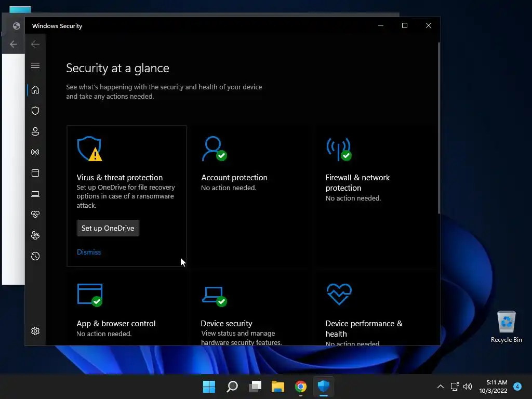Open Settings gear in sidebar

click(x=35, y=331)
